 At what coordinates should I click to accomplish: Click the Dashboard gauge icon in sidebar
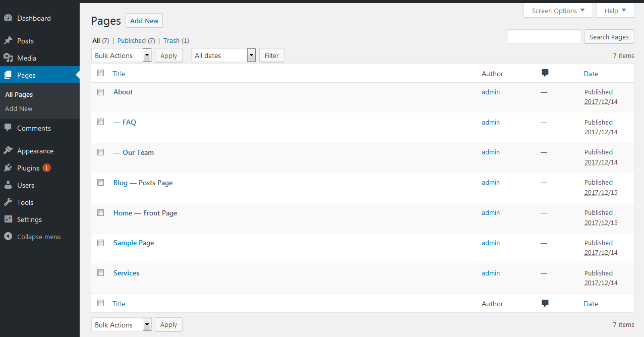pyautogui.click(x=8, y=18)
